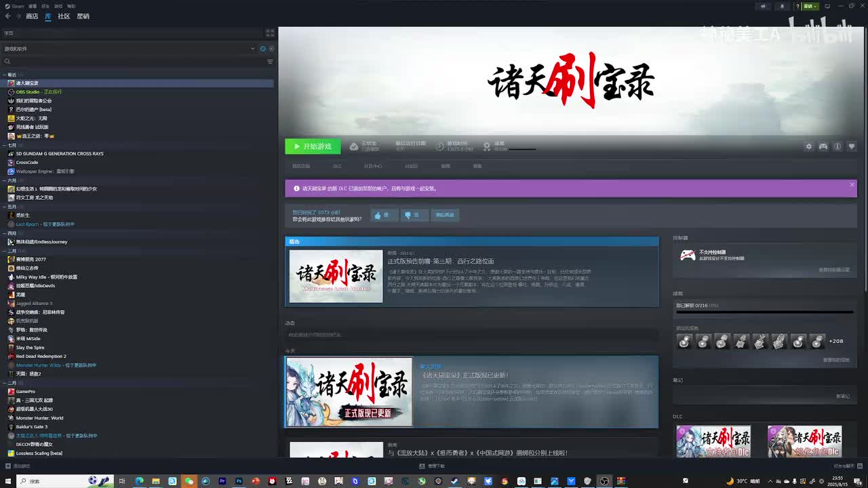868x488 pixels.
Task: Select 诸天刷宝录 in library list
Action: tap(138, 83)
